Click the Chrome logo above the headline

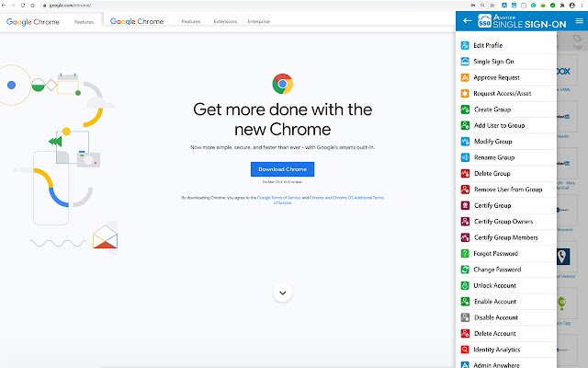pyautogui.click(x=282, y=84)
